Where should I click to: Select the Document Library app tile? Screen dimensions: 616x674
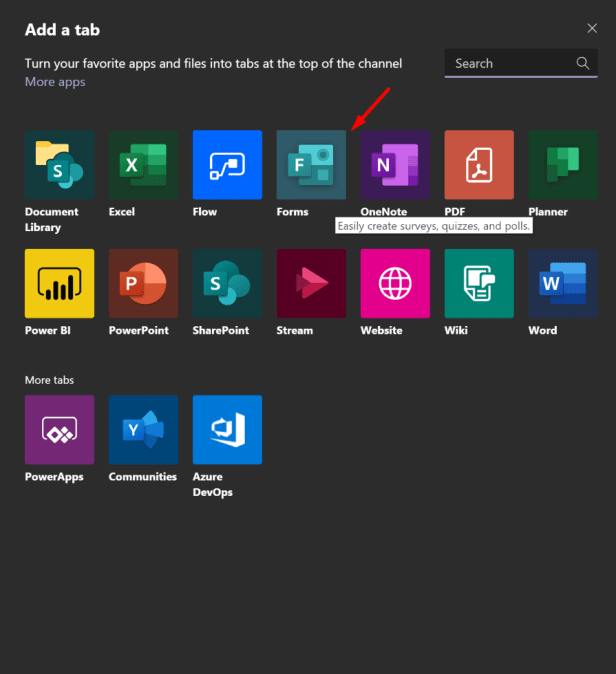tap(59, 165)
